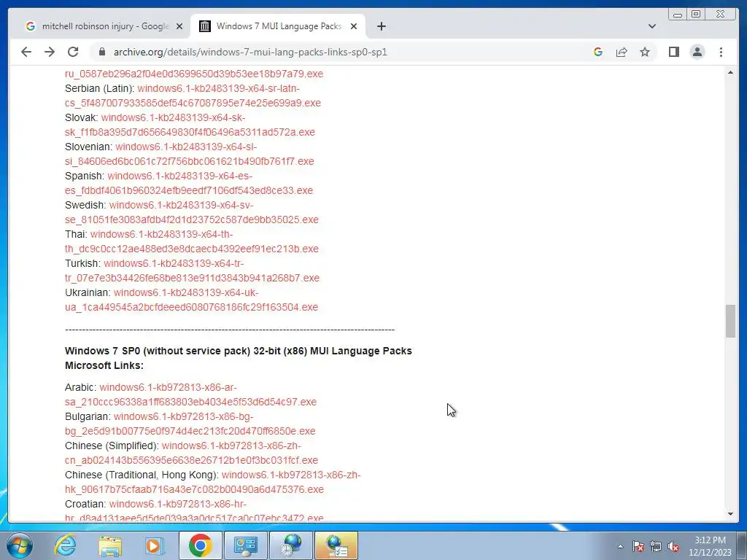This screenshot has height=560, width=747.
Task: Click the Windows 7 SP0 32-bit heading
Action: [239, 358]
